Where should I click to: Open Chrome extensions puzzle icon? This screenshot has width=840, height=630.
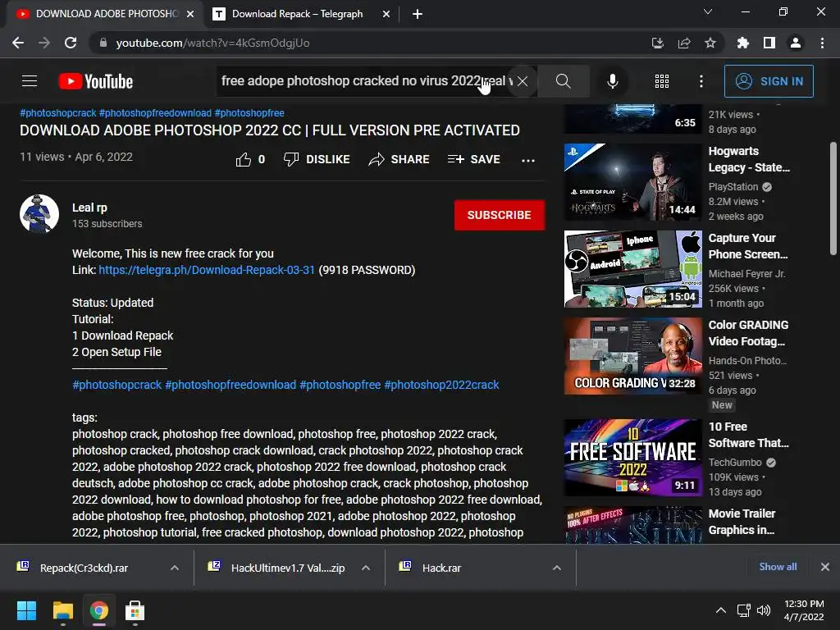click(743, 43)
